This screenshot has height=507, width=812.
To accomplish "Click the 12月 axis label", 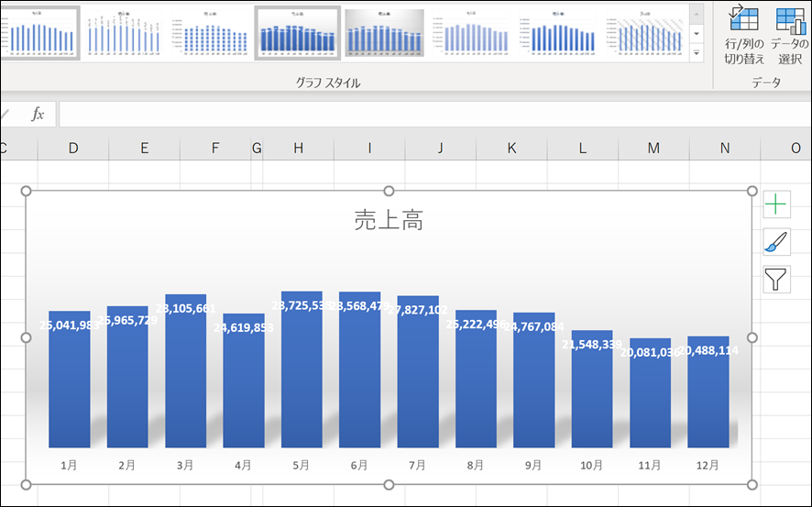I will click(708, 465).
